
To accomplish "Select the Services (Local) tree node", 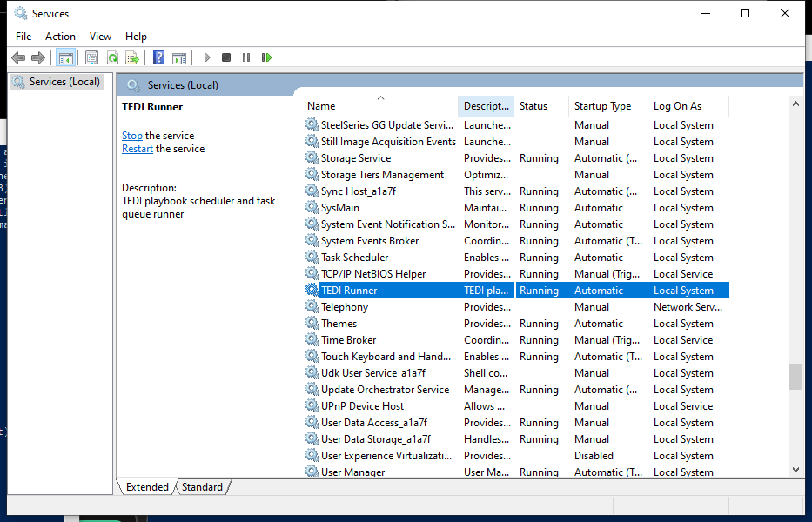I will point(57,82).
